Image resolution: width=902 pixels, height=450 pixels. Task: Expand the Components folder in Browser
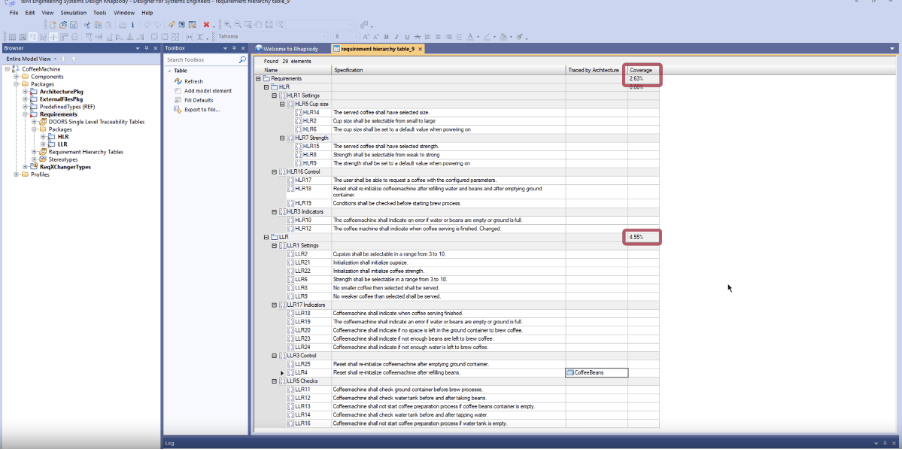[x=17, y=77]
